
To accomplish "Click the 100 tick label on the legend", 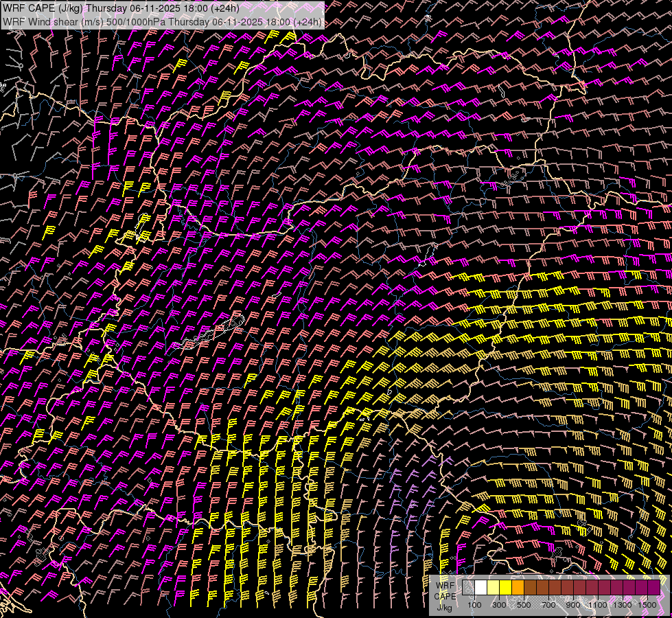I will (x=474, y=605).
